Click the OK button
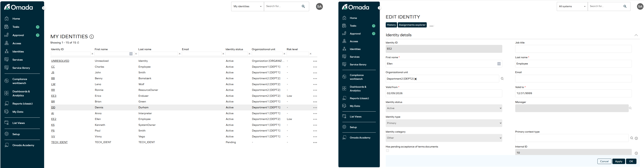This screenshot has width=644, height=168. pos(631,162)
